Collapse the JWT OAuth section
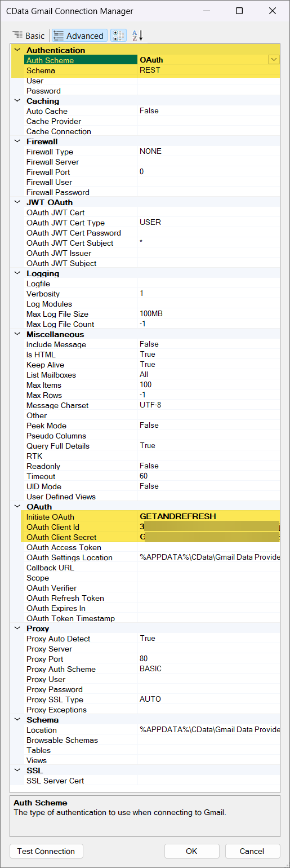 (17, 202)
